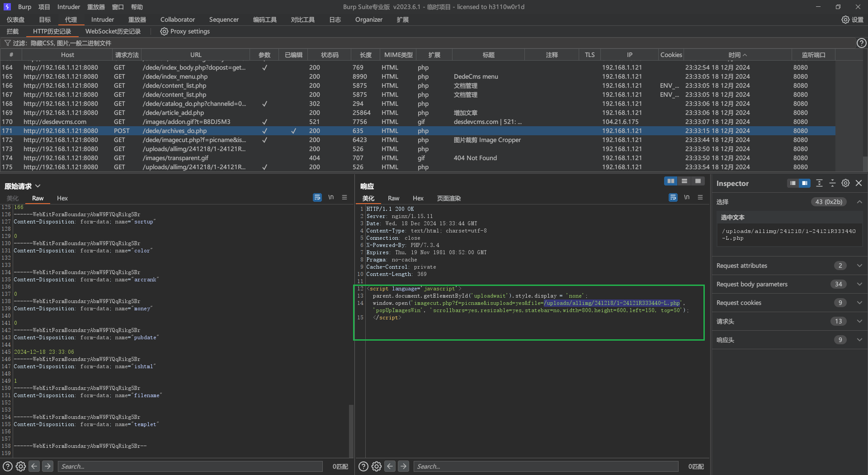Go to previous match in response search

(x=390, y=466)
